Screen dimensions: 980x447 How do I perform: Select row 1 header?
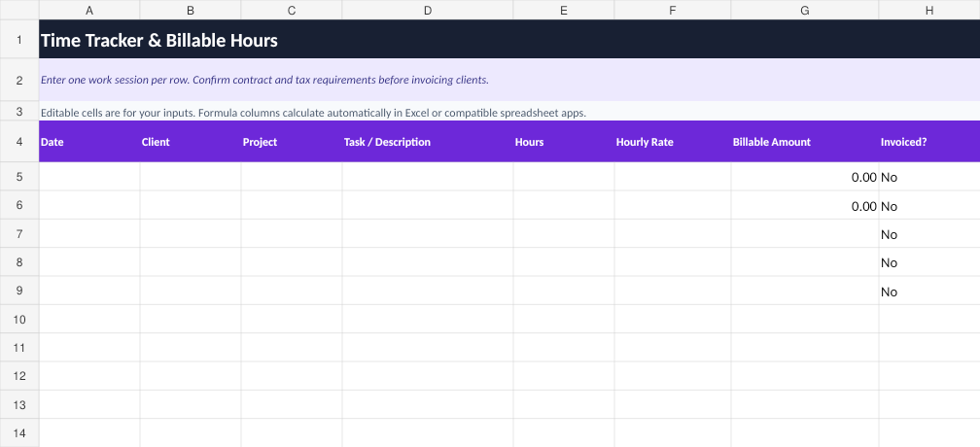(19, 39)
